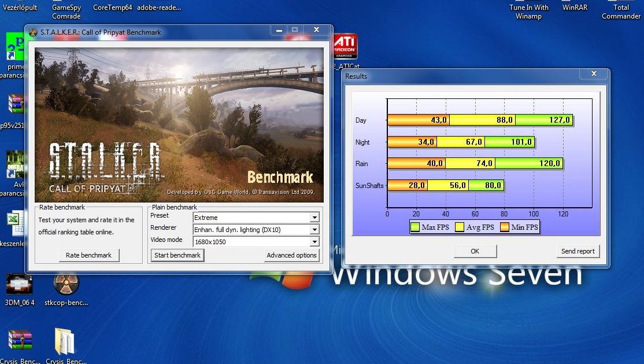Open the prime parancsikon shortcut icon
Viewport: 644px width, 364px height.
point(15,46)
